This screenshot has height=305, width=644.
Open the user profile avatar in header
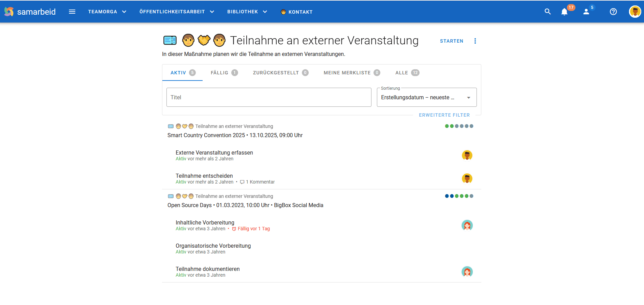click(634, 12)
